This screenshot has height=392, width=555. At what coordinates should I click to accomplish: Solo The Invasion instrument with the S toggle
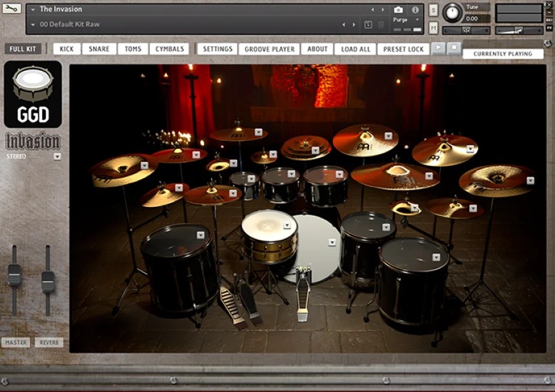click(434, 10)
